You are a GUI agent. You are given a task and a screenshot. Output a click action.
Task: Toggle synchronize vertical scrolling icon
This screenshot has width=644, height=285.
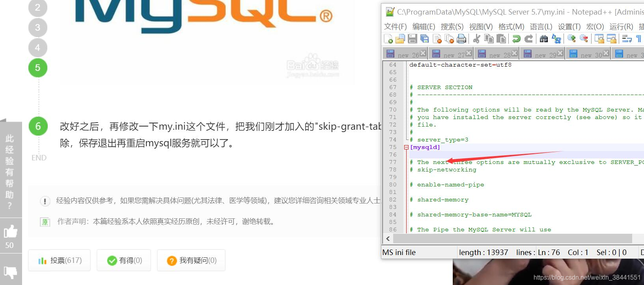(599, 39)
